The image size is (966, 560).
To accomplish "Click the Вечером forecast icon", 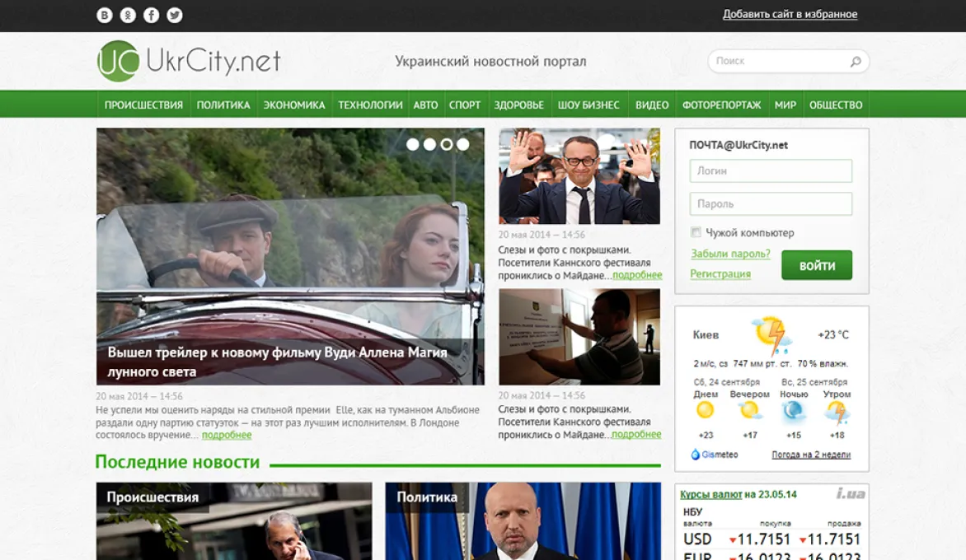I will click(750, 410).
